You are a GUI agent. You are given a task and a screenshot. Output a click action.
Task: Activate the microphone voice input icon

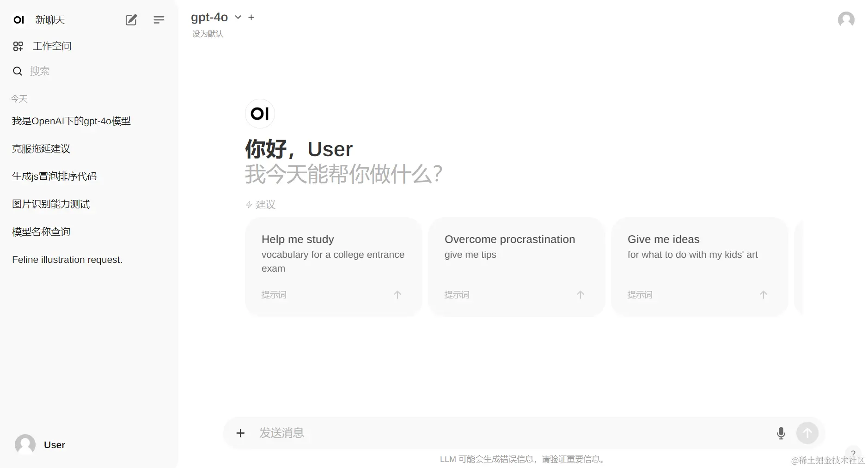pyautogui.click(x=781, y=433)
